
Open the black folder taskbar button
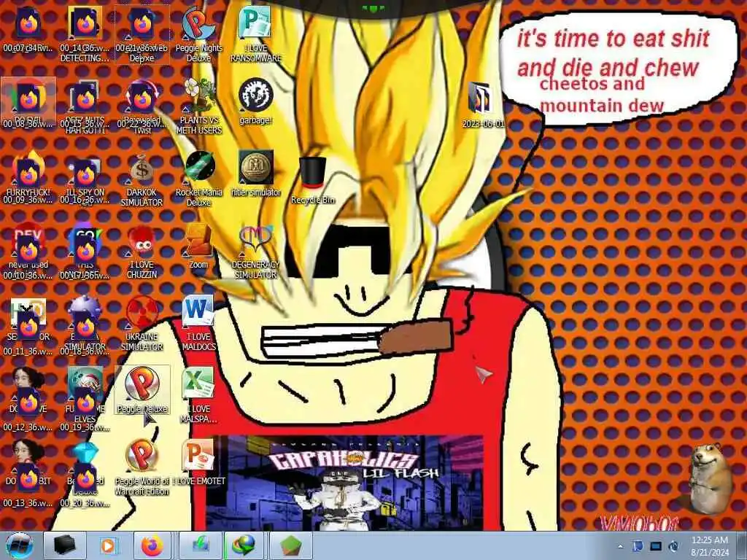(x=64, y=545)
